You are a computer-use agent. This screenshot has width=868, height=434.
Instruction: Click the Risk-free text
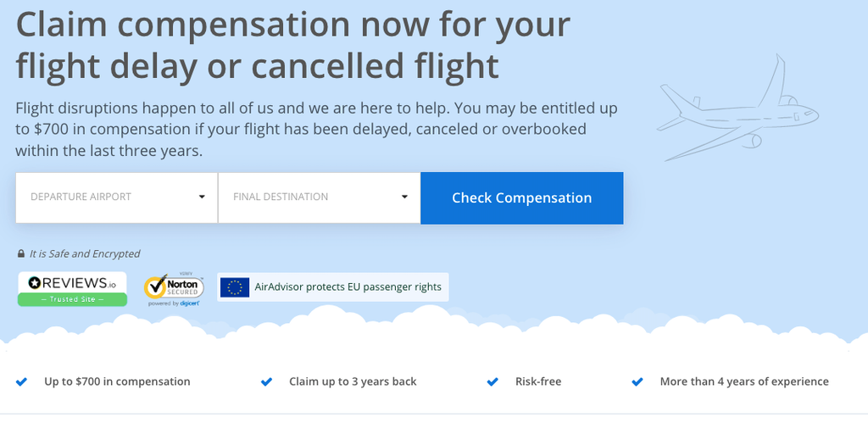pos(538,381)
